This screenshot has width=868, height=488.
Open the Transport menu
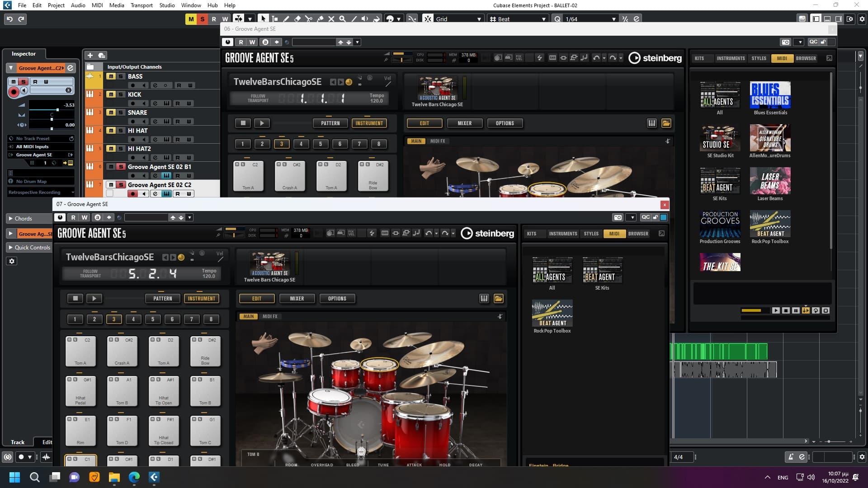point(142,5)
